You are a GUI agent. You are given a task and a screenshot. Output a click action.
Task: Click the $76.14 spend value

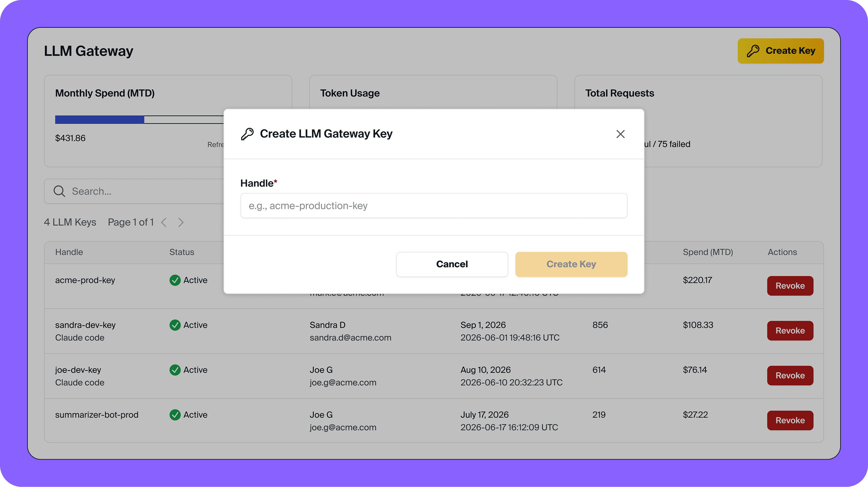(x=695, y=370)
